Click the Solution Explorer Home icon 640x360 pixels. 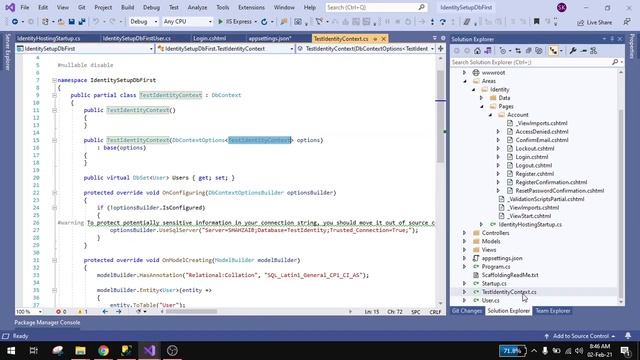click(477, 51)
